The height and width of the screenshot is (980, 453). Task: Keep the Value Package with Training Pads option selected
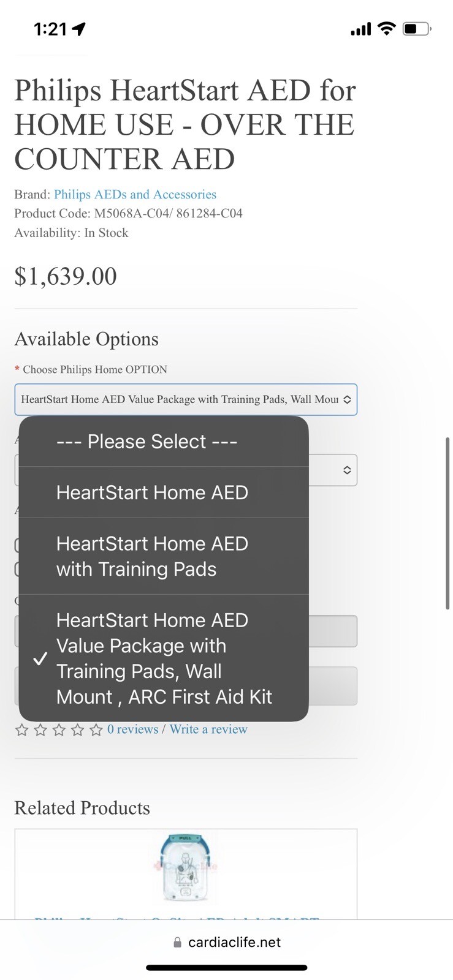(x=164, y=658)
